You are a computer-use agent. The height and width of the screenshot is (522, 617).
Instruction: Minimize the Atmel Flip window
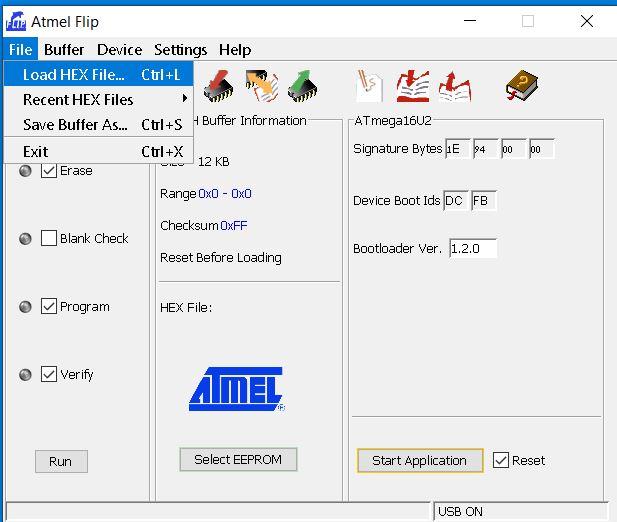pyautogui.click(x=470, y=21)
